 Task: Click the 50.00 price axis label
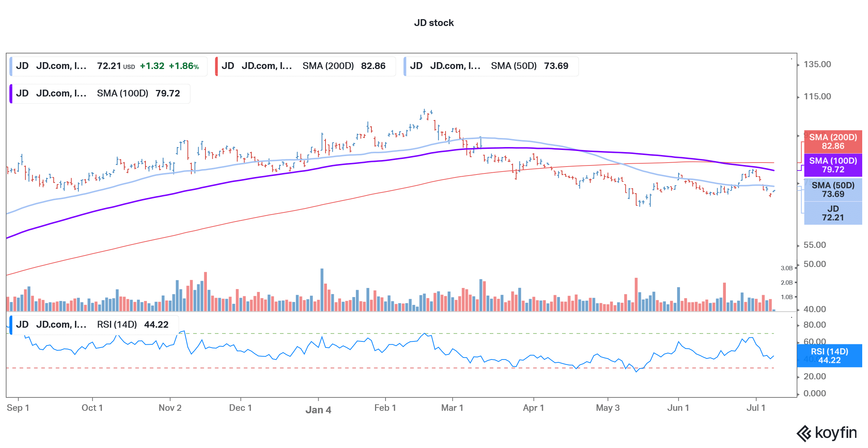[814, 264]
